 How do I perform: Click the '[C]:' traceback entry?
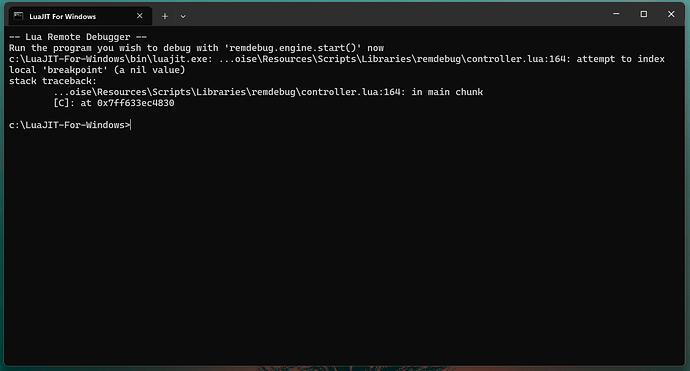(64, 103)
